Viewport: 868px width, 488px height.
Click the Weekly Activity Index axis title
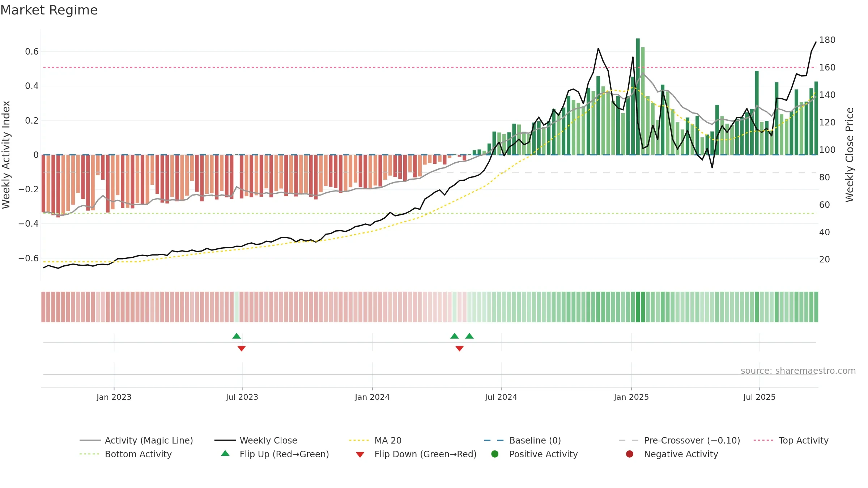[6, 155]
